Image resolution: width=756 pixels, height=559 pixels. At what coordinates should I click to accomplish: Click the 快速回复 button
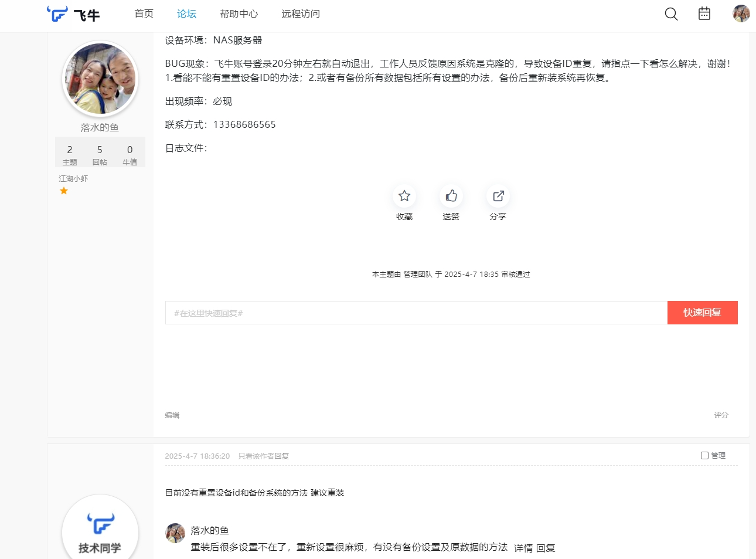703,313
